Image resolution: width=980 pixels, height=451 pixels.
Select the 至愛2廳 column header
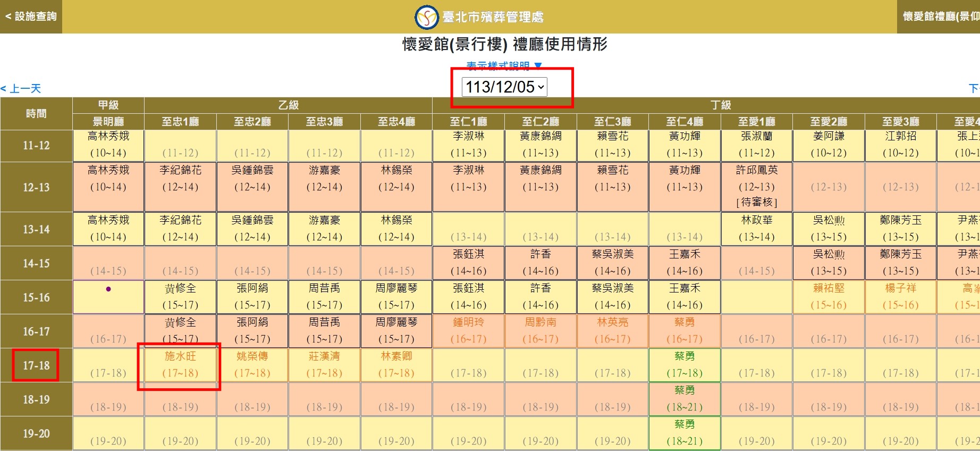pos(829,122)
